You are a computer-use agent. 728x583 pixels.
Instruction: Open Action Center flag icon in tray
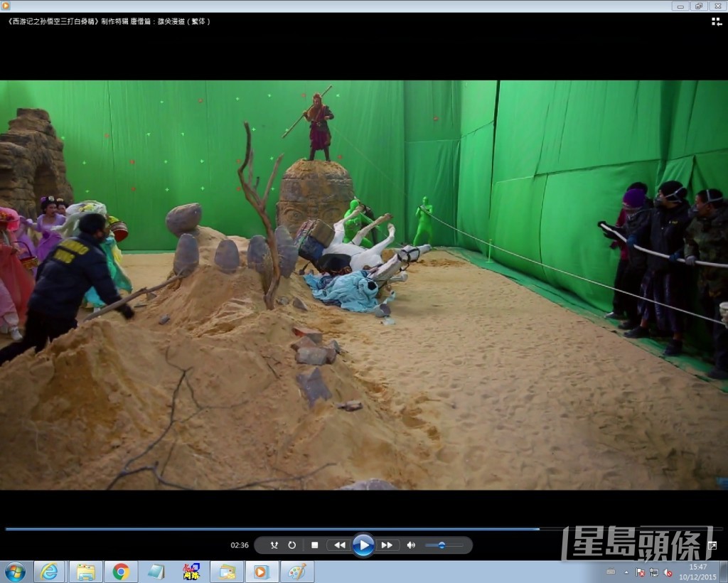(x=641, y=572)
